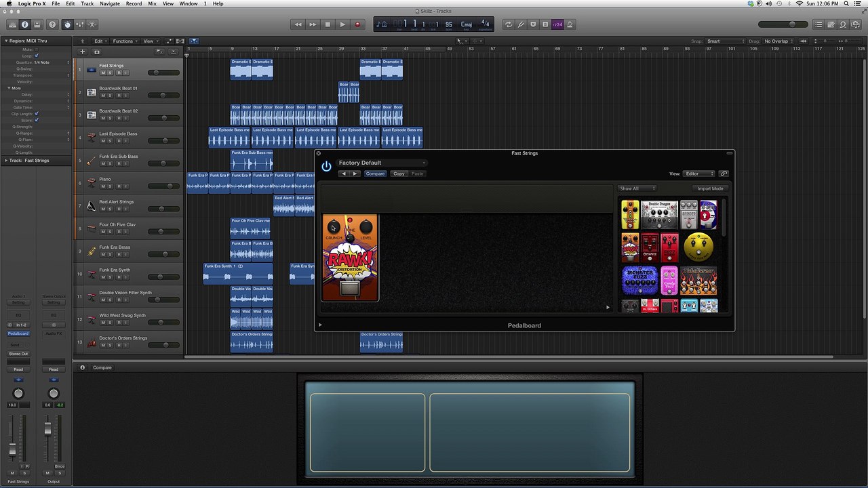This screenshot has width=868, height=488.
Task: Open the Editors scissors button
Action: 92,24
